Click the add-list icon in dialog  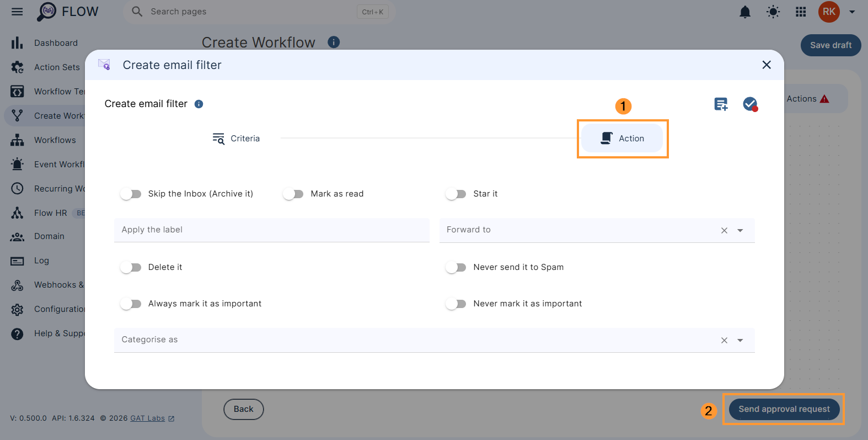(x=721, y=104)
